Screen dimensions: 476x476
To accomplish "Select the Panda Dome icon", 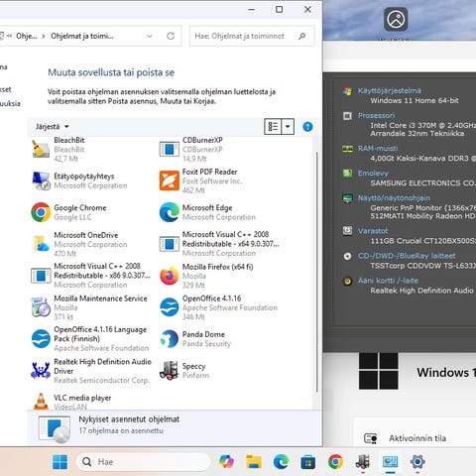I will pyautogui.click(x=170, y=338).
